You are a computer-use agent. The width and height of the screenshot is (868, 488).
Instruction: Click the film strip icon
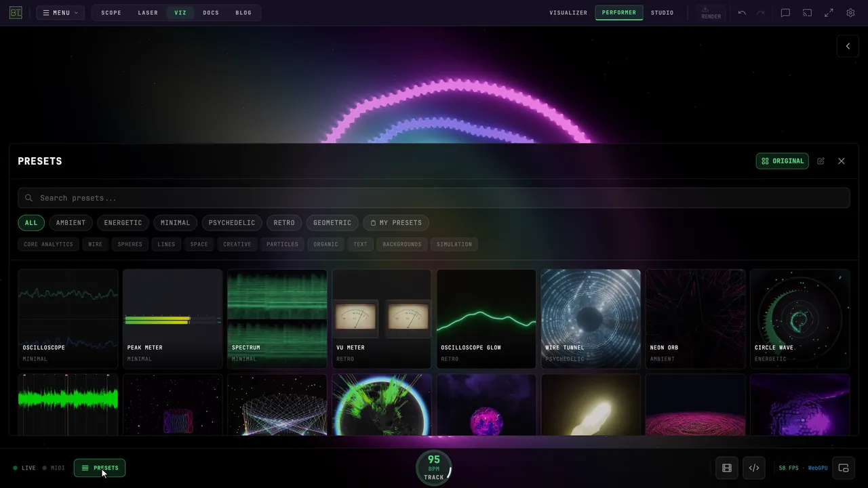[727, 468]
